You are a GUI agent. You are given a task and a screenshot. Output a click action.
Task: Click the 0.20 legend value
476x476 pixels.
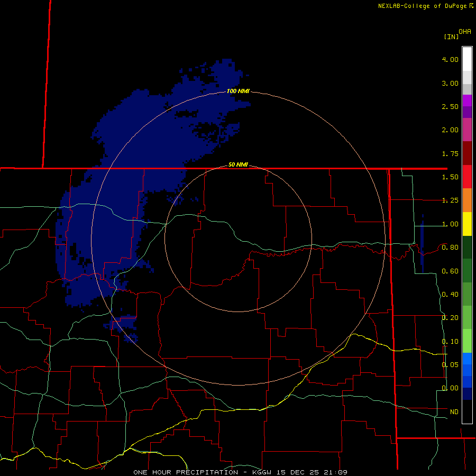(450, 318)
